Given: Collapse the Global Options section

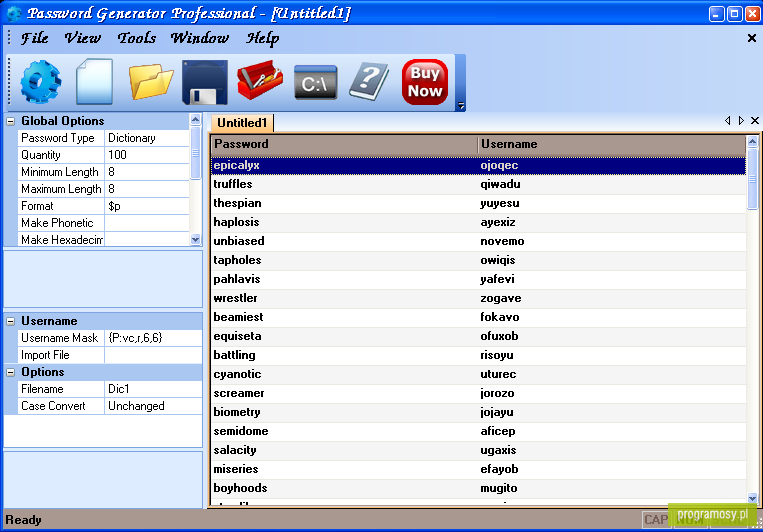Looking at the screenshot, I should pyautogui.click(x=11, y=121).
